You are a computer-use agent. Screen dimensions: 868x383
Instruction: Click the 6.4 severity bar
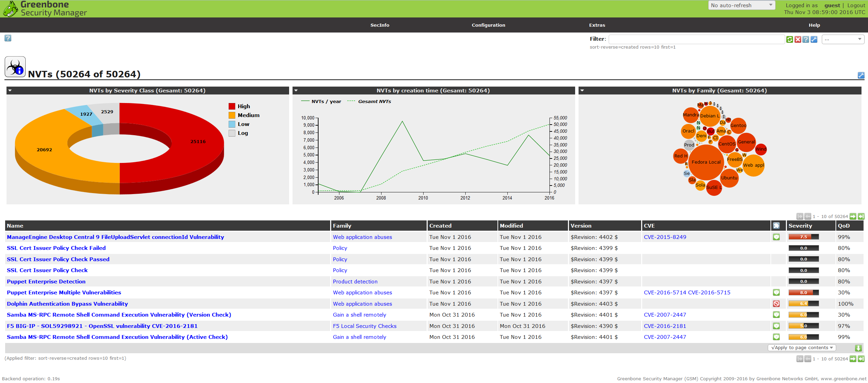803,304
